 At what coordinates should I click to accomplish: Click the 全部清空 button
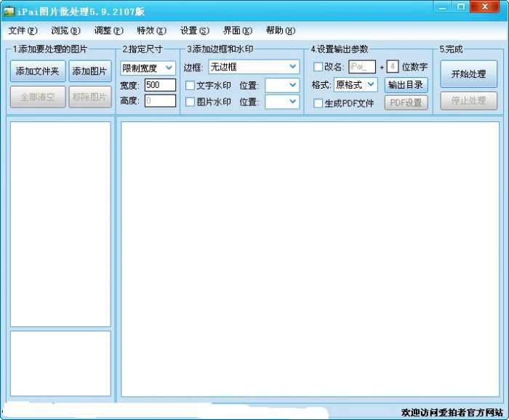[38, 97]
